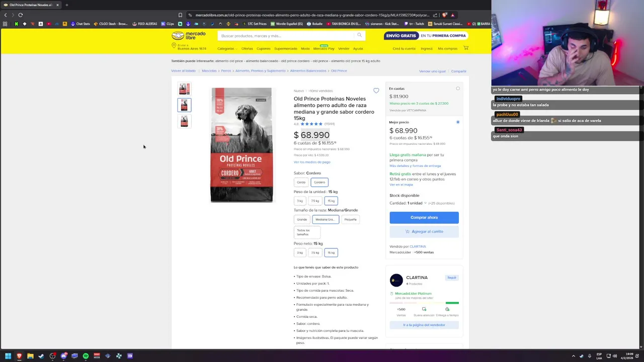644x362 pixels.
Task: Select Todos los tamaños option
Action: point(307,232)
